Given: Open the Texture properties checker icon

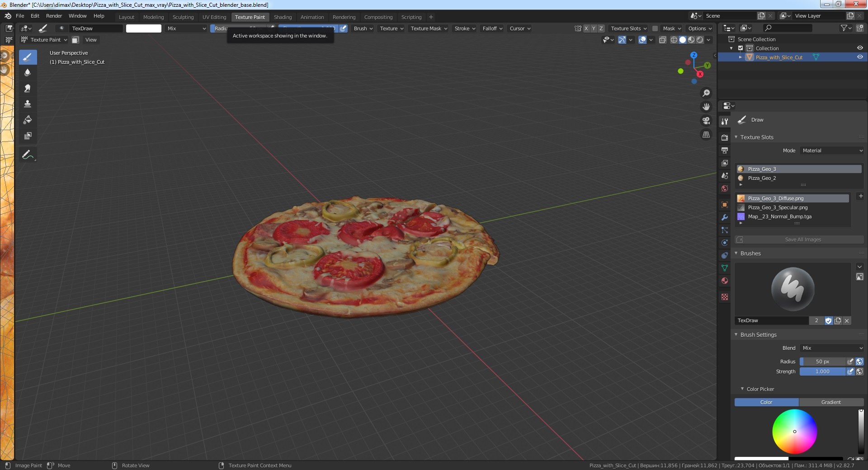Looking at the screenshot, I should 725,297.
